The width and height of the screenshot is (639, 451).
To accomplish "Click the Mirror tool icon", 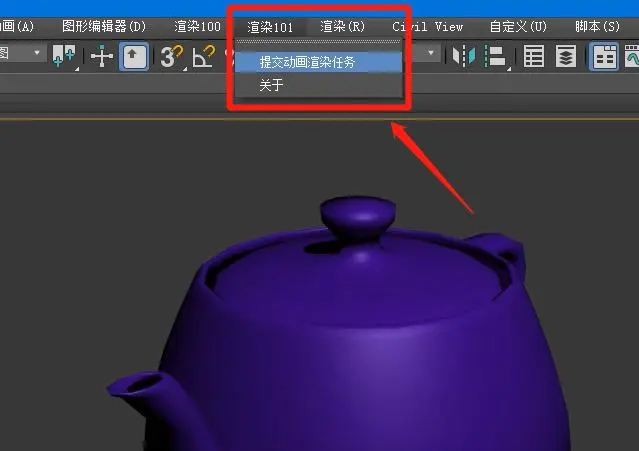I will [464, 56].
